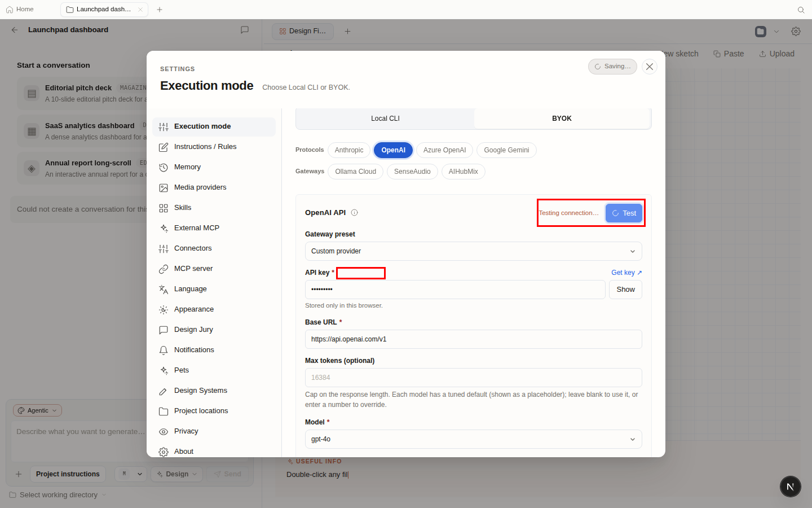Choose Ollama Cloud gateway
This screenshot has width=812, height=508.
356,172
